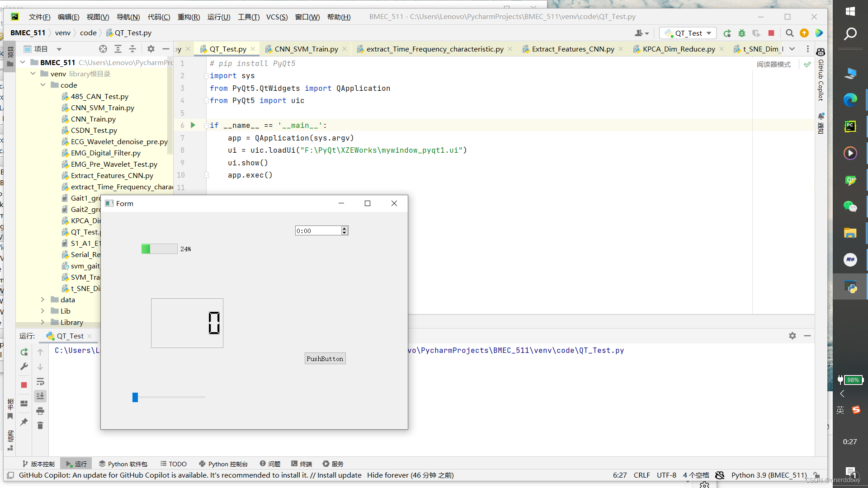Collapse the code folder in the tree
Screen dimensions: 868x488
click(42, 85)
